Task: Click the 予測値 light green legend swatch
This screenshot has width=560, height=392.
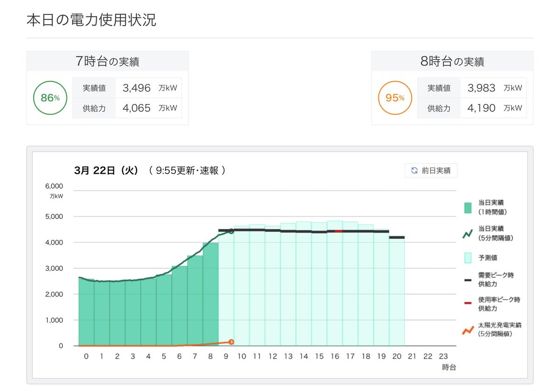Action: tap(468, 258)
